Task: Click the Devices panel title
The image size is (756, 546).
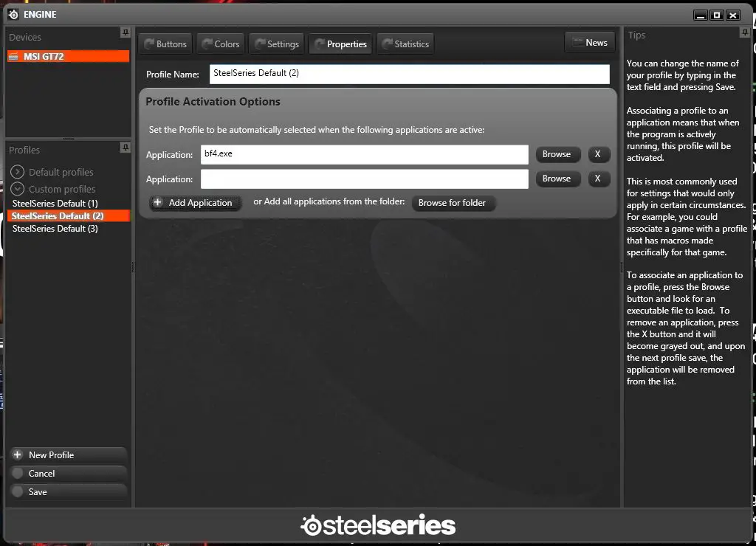Action: pos(24,37)
